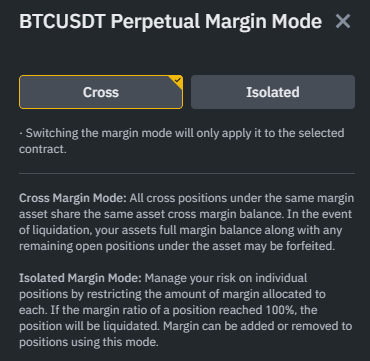Image resolution: width=370 pixels, height=361 pixels.
Task: Switch to Isolated margin mode
Action: click(x=273, y=92)
